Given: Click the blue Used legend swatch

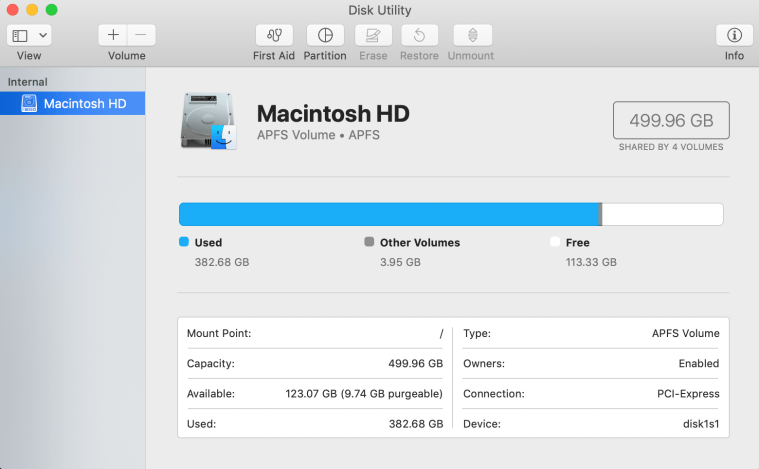Looking at the screenshot, I should pyautogui.click(x=184, y=242).
